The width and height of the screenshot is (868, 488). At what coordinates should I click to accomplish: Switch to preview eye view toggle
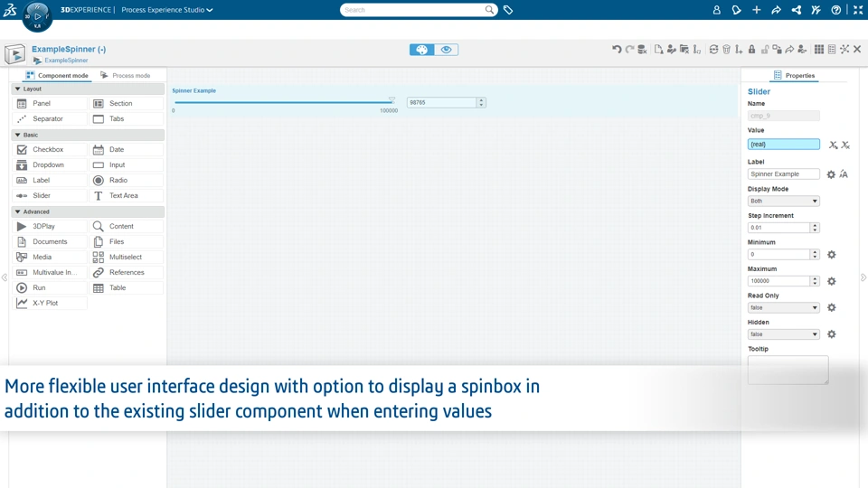tap(446, 50)
